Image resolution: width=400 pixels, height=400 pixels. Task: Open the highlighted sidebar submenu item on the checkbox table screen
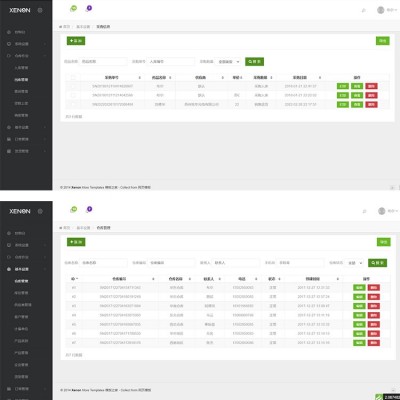[x=21, y=80]
